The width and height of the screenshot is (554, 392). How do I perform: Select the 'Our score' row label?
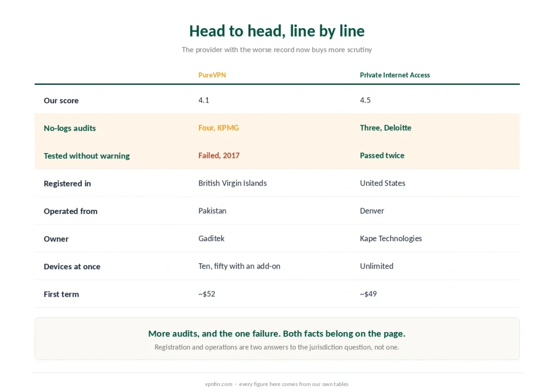point(61,100)
